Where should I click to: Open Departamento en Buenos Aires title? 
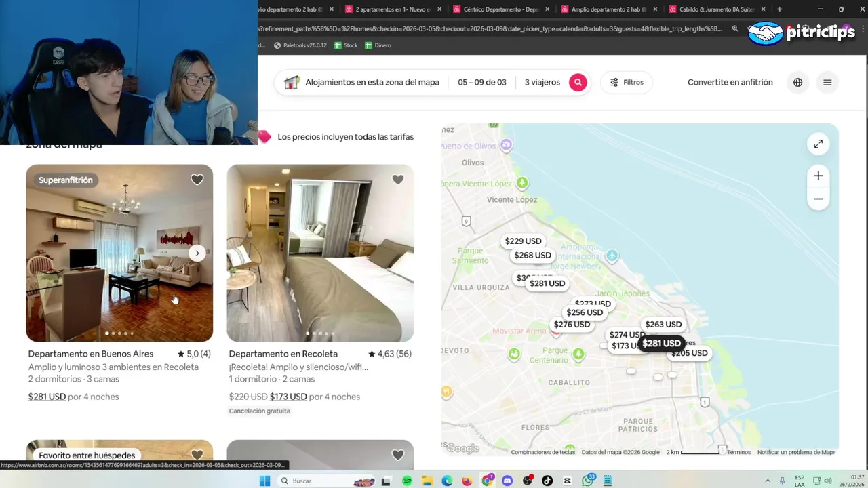[x=91, y=354]
